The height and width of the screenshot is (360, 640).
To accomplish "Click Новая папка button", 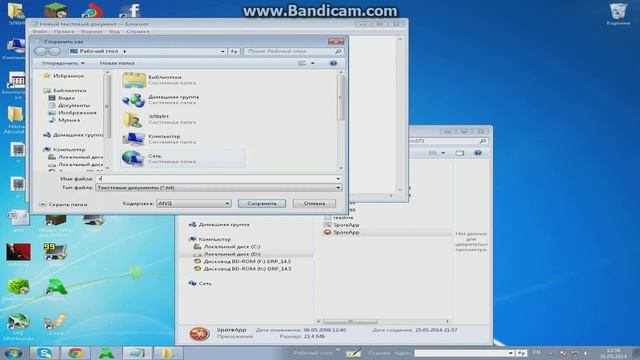I will pyautogui.click(x=117, y=63).
